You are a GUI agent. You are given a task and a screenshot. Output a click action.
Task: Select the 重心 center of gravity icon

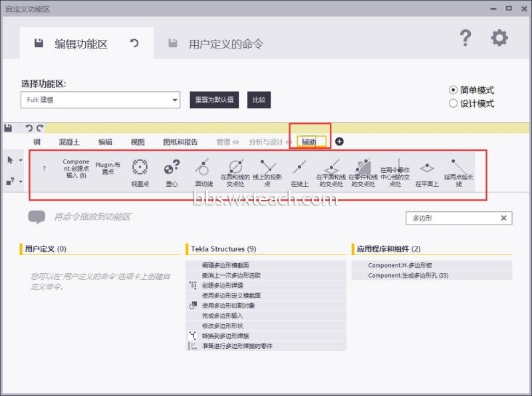(172, 167)
